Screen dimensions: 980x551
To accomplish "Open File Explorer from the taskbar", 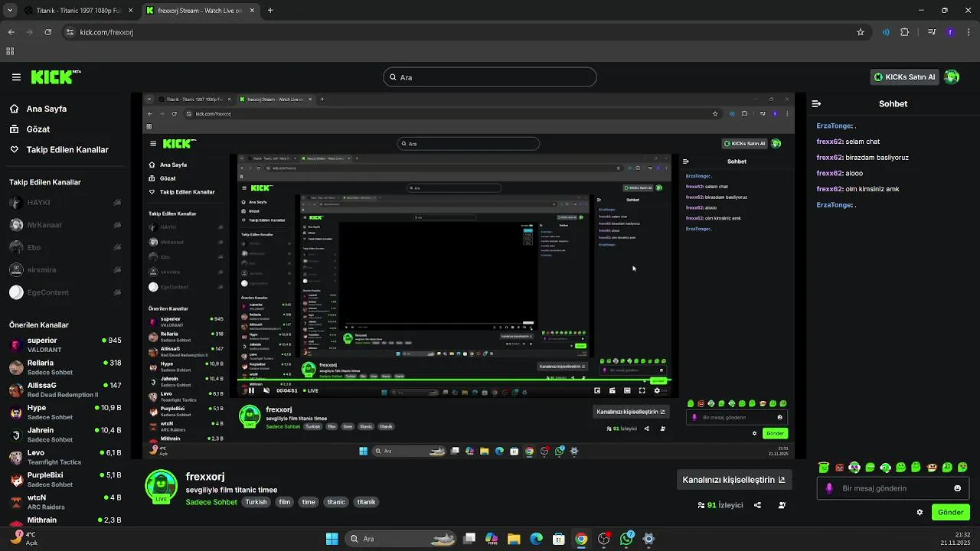I will coord(514,539).
